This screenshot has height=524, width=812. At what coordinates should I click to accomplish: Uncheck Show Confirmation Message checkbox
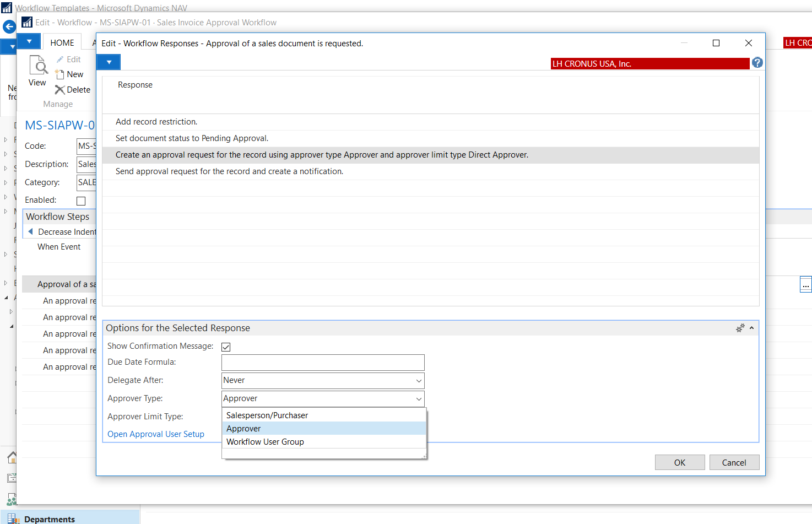(226, 347)
